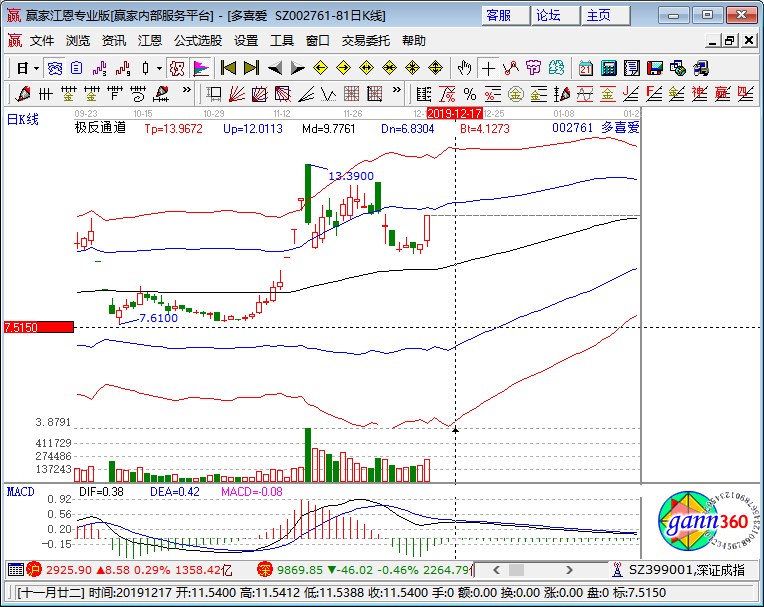
Task: Jump to last bar with skip-end icon
Action: pyautogui.click(x=251, y=68)
